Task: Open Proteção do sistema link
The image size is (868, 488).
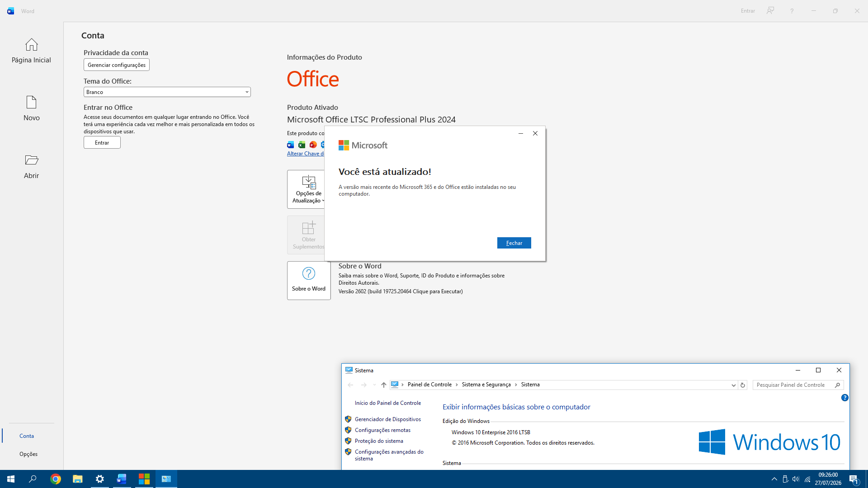Action: pos(379,441)
